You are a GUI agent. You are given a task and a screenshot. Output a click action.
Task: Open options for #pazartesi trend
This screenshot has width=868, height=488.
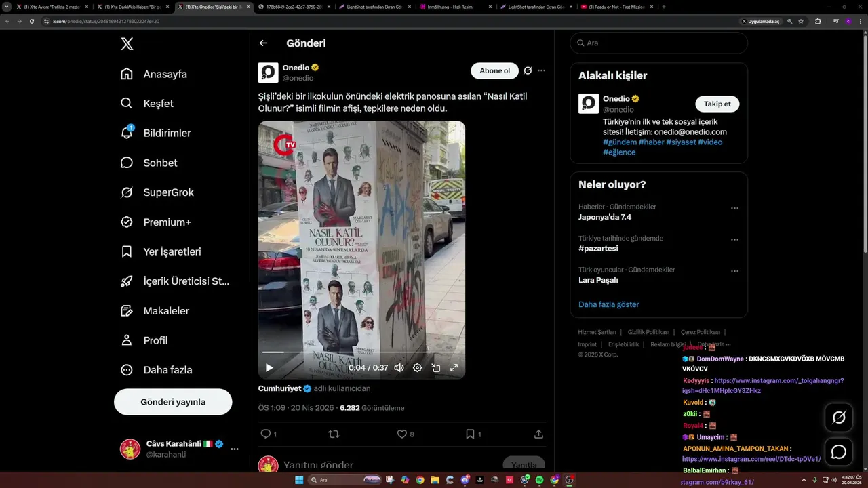tap(734, 240)
